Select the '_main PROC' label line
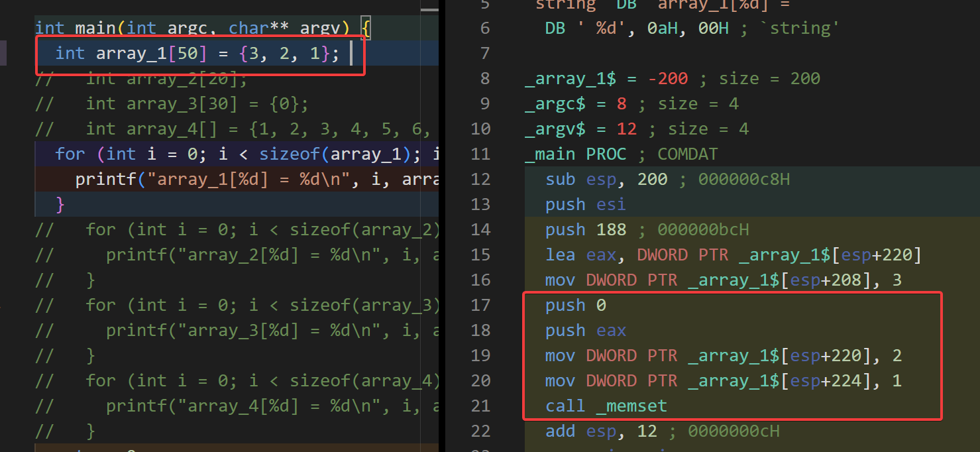Viewport: 980px width, 452px height. coord(574,154)
